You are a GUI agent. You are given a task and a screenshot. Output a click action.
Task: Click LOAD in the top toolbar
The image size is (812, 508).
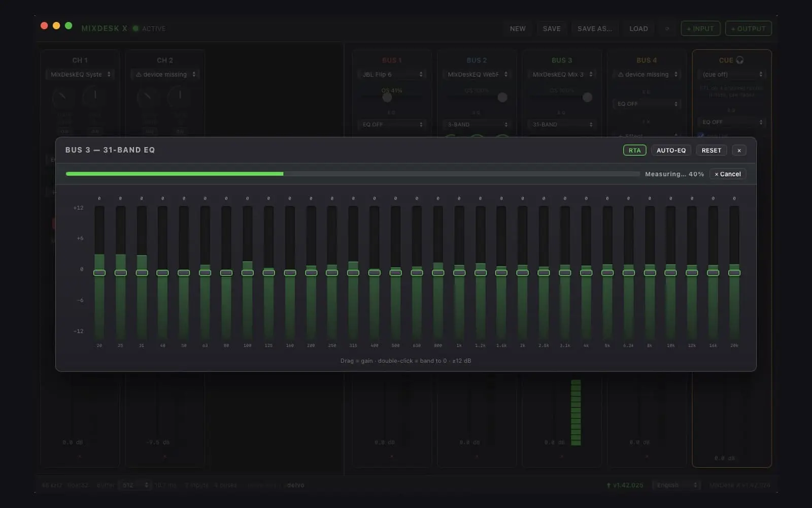coord(638,28)
